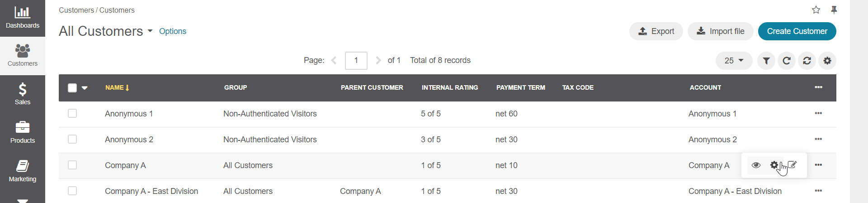Open the 25 per page dropdown
This screenshot has height=203, width=868.
point(734,61)
